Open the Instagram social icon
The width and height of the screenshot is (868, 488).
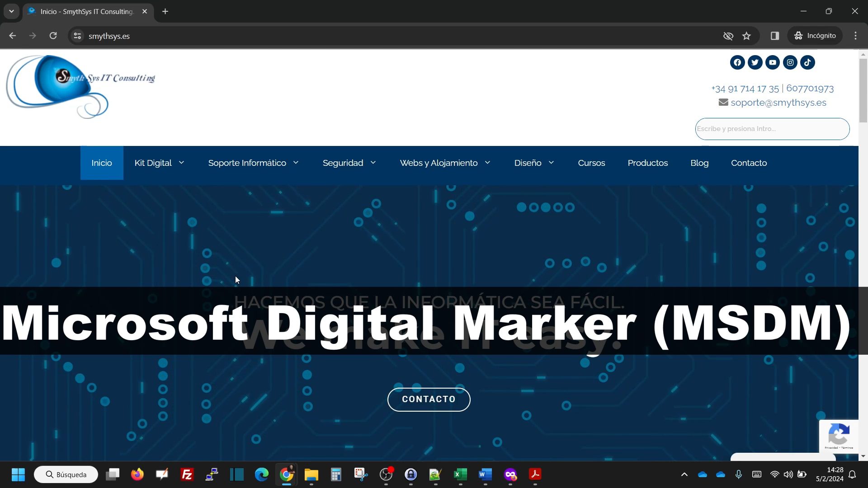[x=790, y=62]
